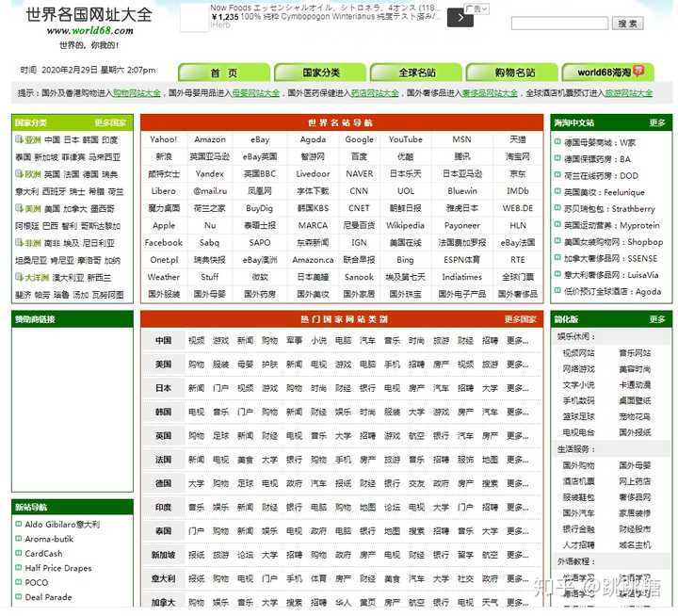Click the world68.com site logo
The width and height of the screenshot is (678, 616).
point(89,26)
